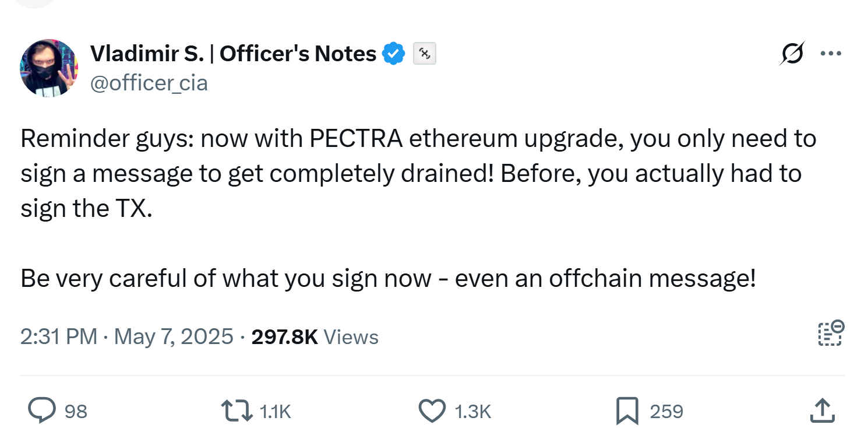The height and width of the screenshot is (428, 868).
Task: Open the three-dot more options menu
Action: (x=831, y=54)
